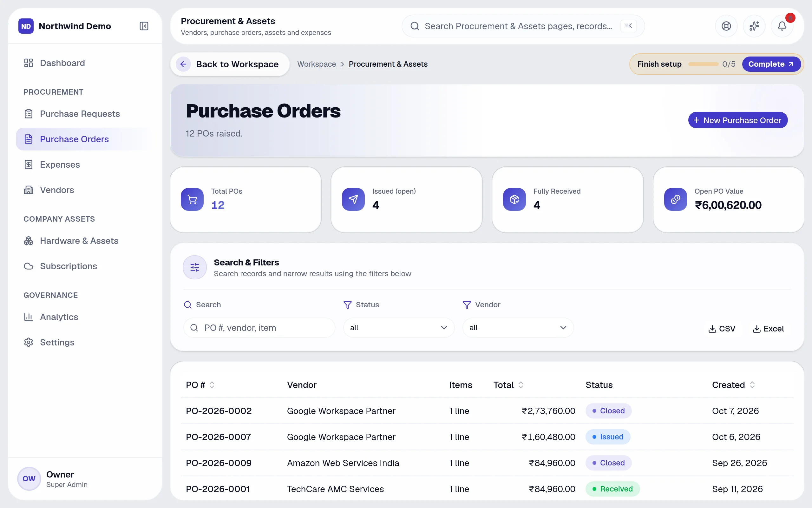Collapse the sidebar panel icon

tap(144, 26)
